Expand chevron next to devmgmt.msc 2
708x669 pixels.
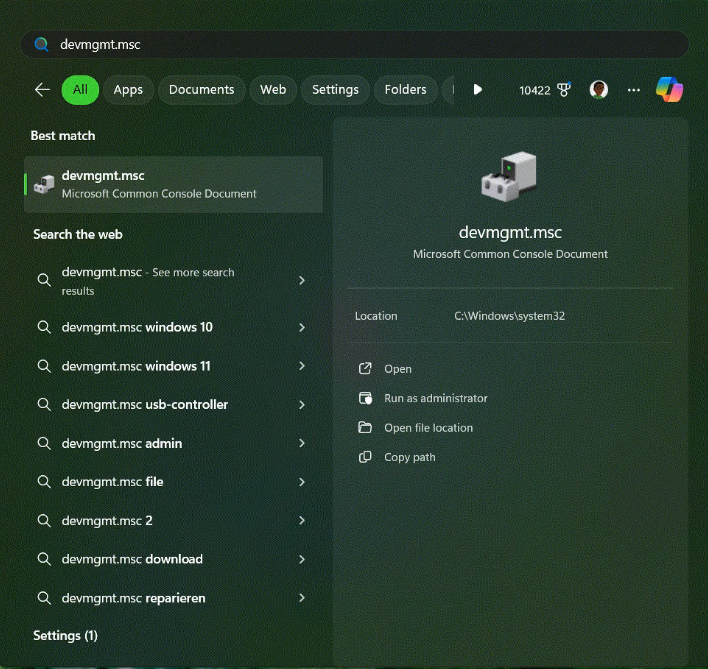click(302, 520)
